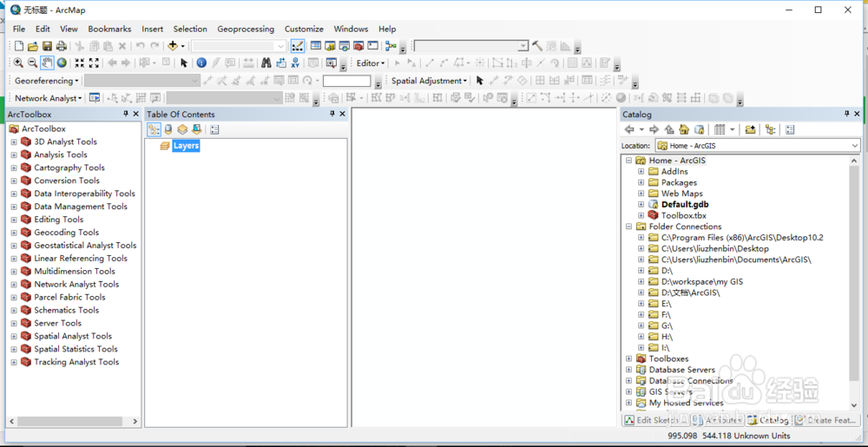Screen dimensions: 868x447
Task: Click the Full Extent globe icon
Action: pyautogui.click(x=62, y=63)
